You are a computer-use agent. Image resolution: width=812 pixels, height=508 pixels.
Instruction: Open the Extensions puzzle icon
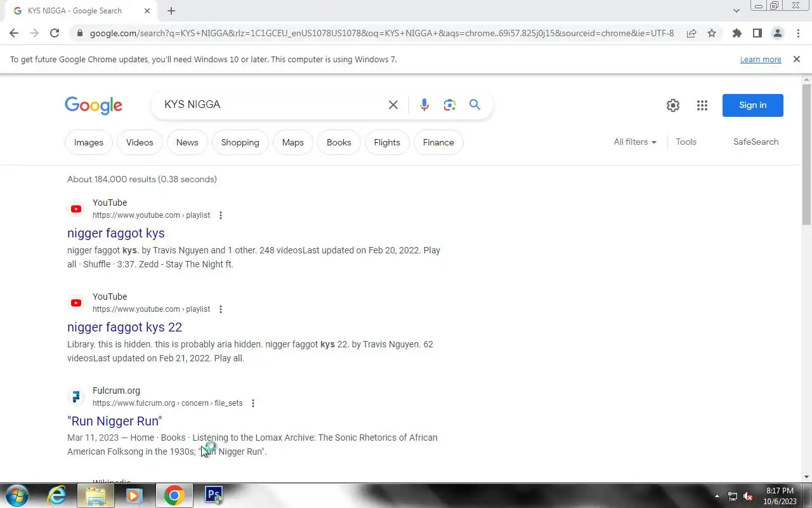[x=737, y=33]
